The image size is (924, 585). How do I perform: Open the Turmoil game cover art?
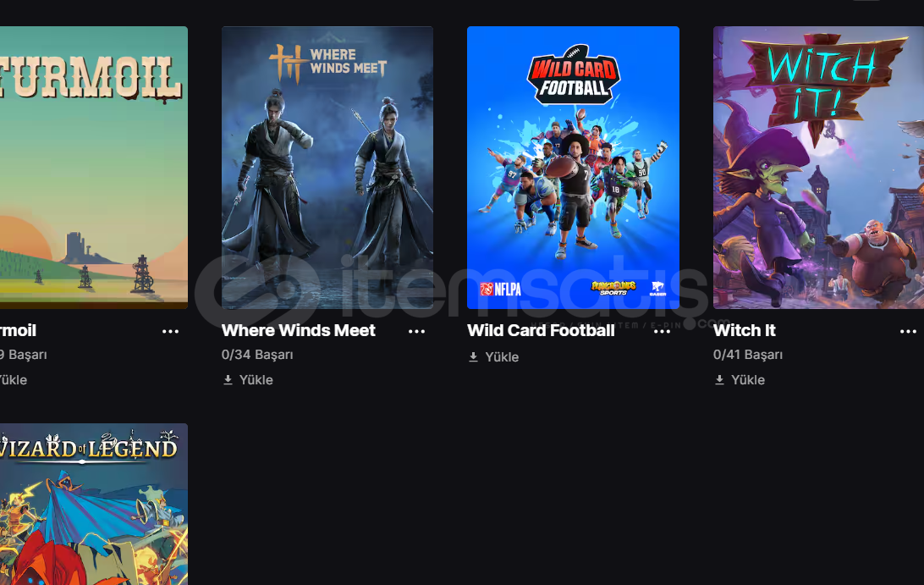[94, 168]
